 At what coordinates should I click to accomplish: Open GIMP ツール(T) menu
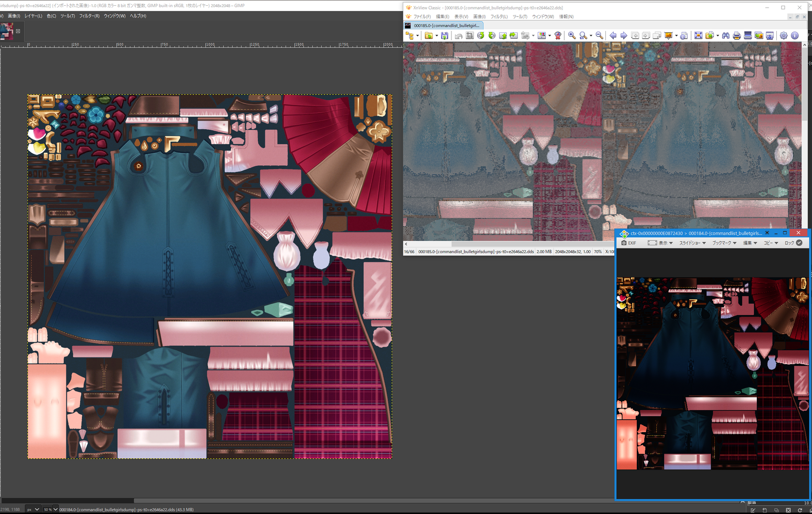[x=68, y=16]
